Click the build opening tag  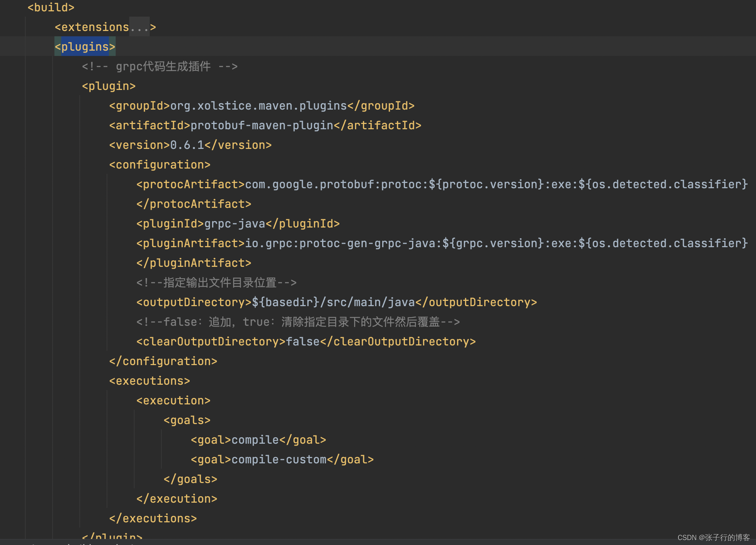pyautogui.click(x=51, y=8)
